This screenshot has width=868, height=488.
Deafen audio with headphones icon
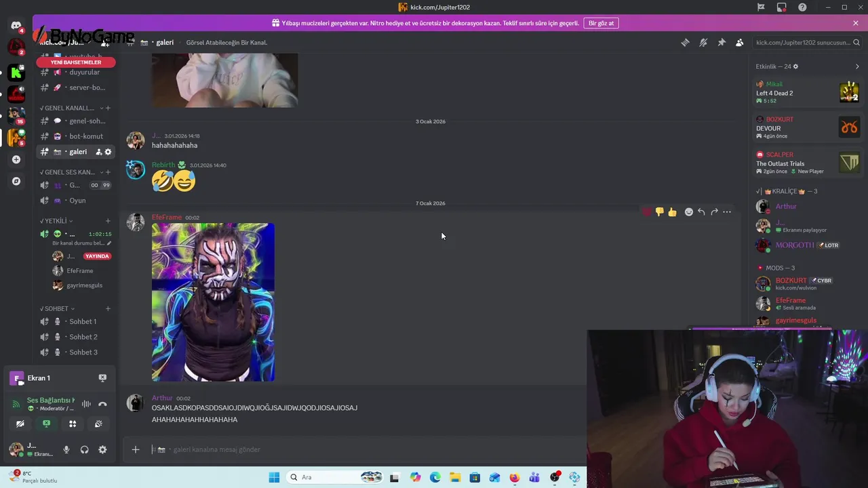(x=85, y=449)
